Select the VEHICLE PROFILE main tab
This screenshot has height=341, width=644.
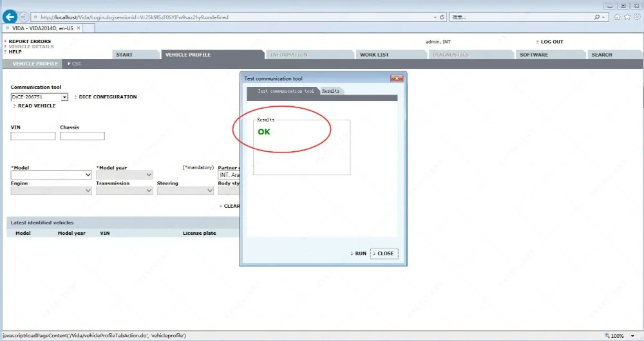pos(211,55)
